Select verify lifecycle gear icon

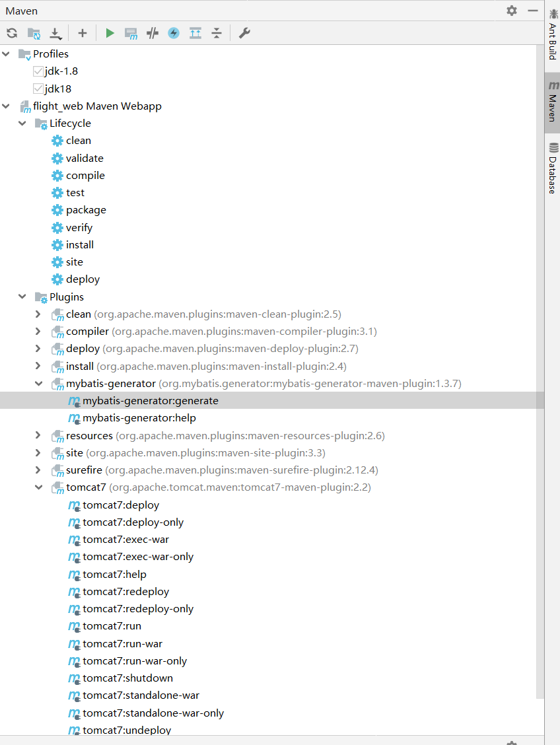57,228
